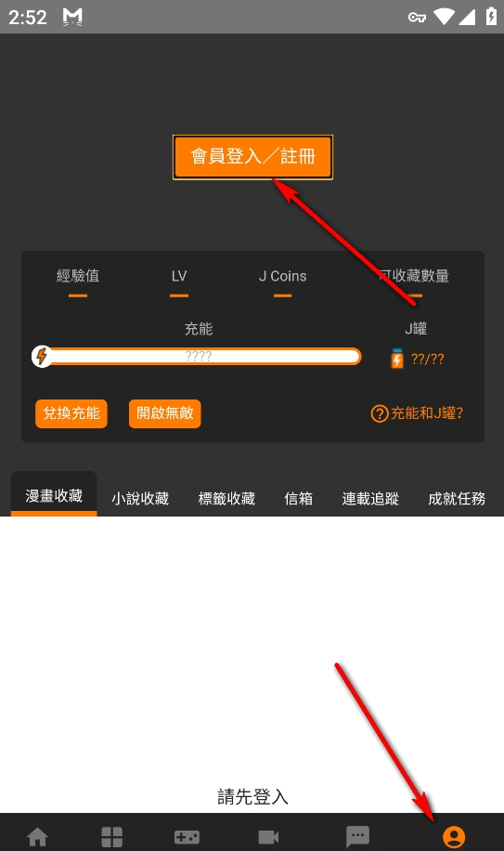Click the 兌換充能 button
The width and height of the screenshot is (504, 851).
coord(71,413)
